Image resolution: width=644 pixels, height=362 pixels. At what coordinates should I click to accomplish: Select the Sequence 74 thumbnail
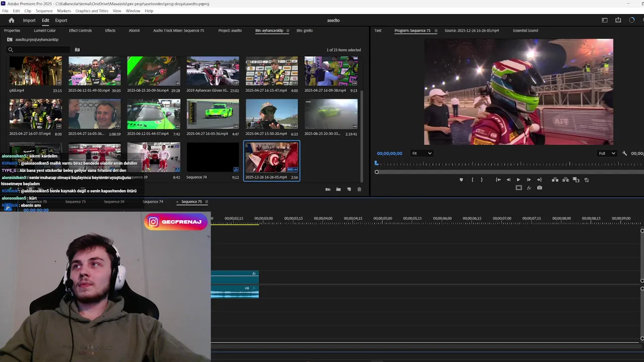(213, 157)
